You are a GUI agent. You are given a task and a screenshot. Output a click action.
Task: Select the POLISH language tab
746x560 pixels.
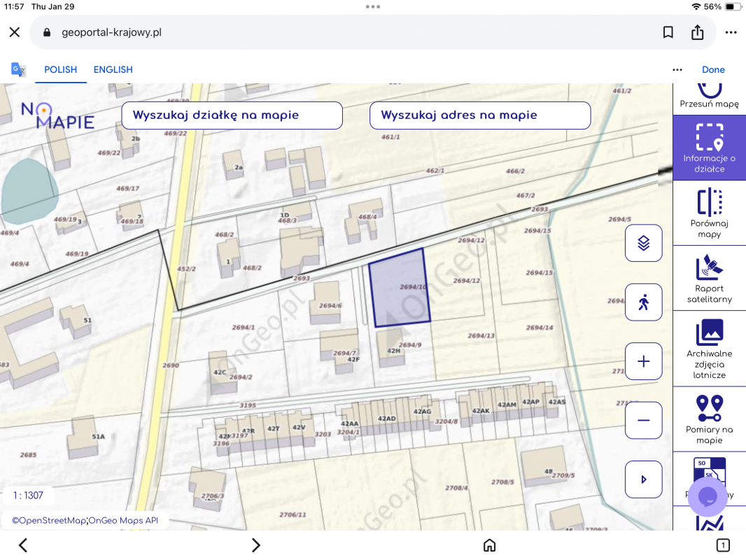61,69
